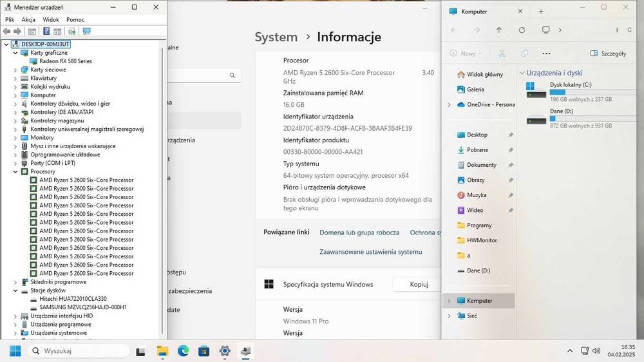Open Galeria in Explorer sidebar
Screen dimensions: 644x362
pos(475,89)
